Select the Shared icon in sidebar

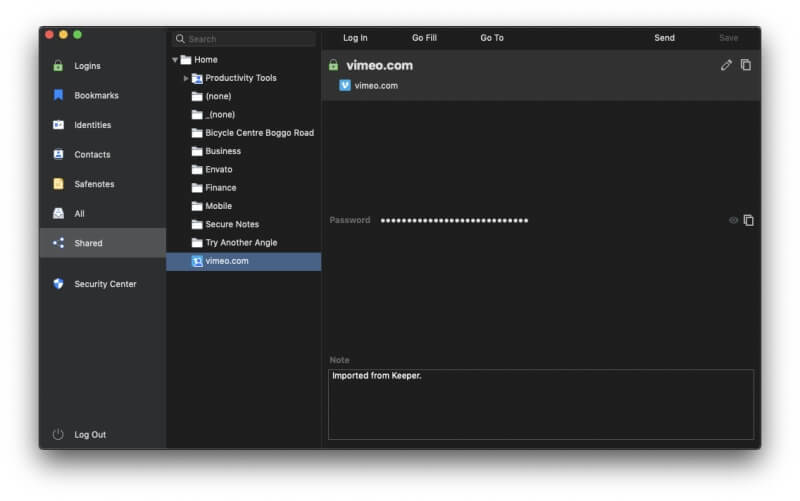(x=58, y=243)
